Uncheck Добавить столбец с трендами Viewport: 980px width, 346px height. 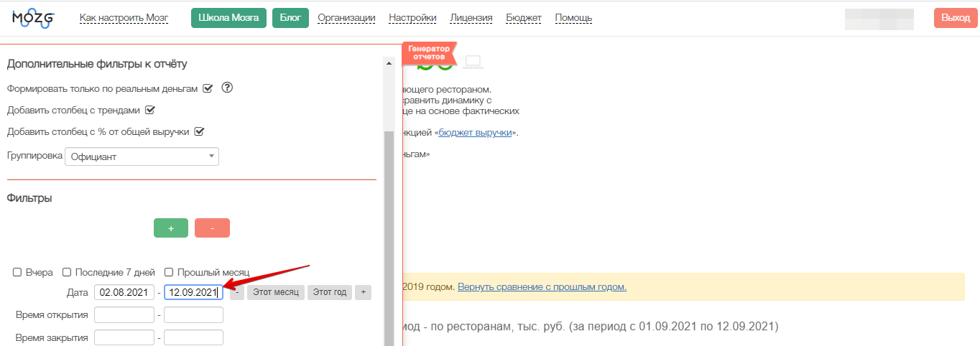pos(150,110)
